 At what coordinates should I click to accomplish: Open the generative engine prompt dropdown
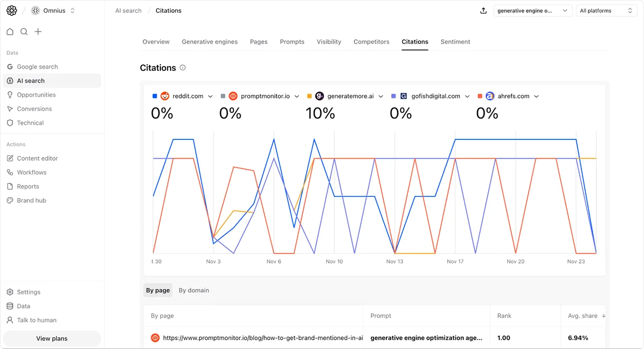pyautogui.click(x=532, y=11)
